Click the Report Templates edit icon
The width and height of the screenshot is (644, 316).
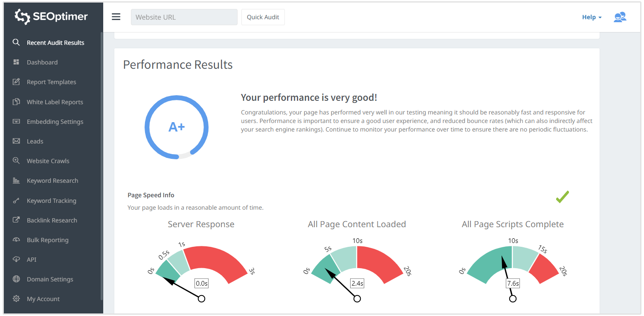click(16, 82)
